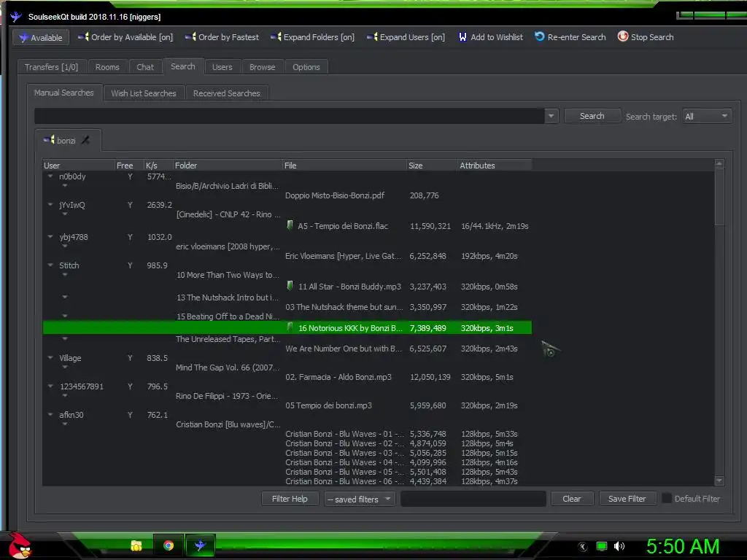Click the results scrollbar down arrow

[x=719, y=481]
